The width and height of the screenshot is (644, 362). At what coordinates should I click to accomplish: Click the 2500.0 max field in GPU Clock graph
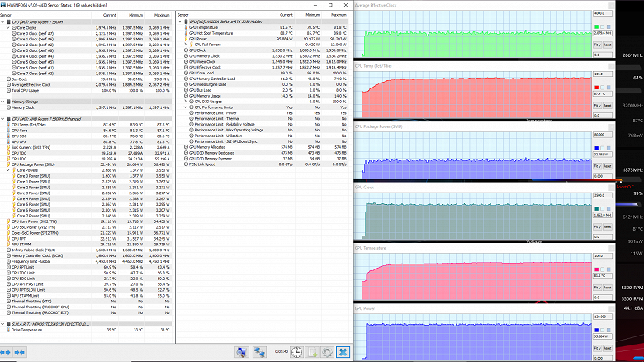click(603, 195)
